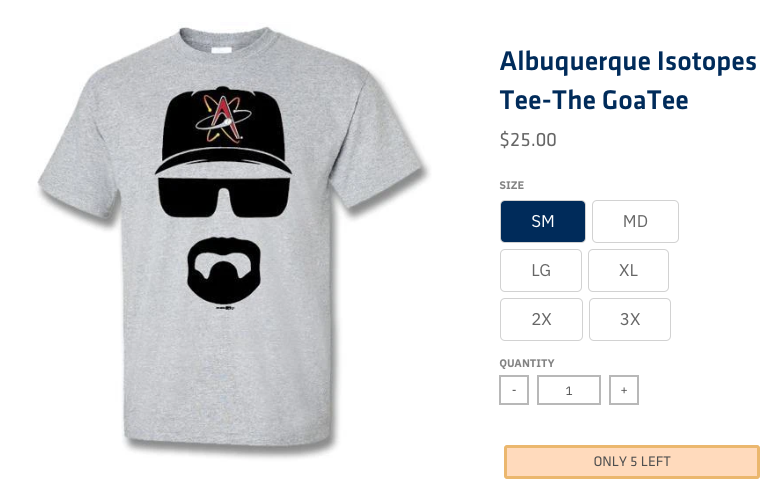Open the Albuquerque Isotopes Tee product title
The image size is (774, 484).
[x=628, y=81]
